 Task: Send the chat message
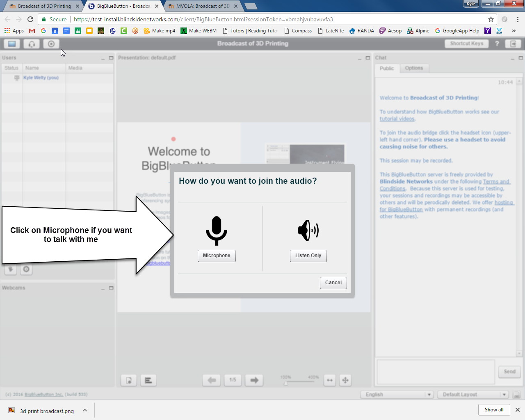(509, 372)
